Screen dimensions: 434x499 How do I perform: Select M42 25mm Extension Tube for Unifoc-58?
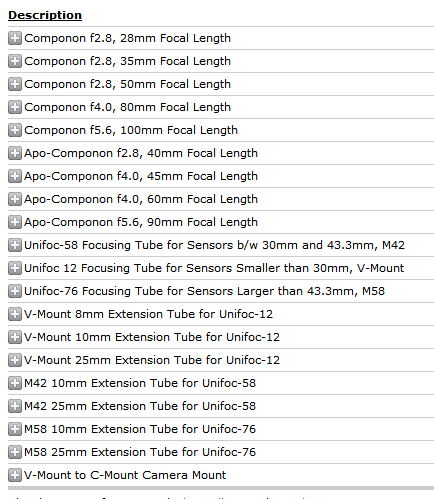(x=140, y=406)
